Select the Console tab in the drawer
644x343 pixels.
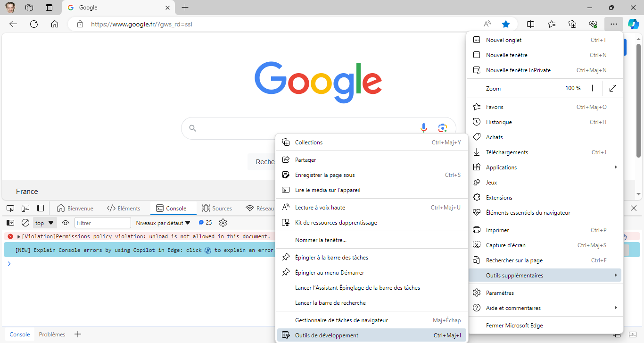pos(20,335)
